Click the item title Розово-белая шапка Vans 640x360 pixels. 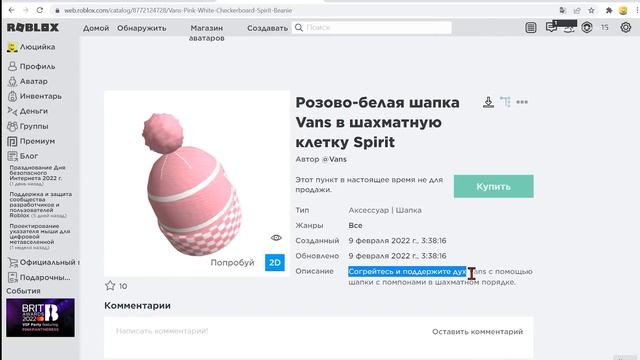point(378,122)
